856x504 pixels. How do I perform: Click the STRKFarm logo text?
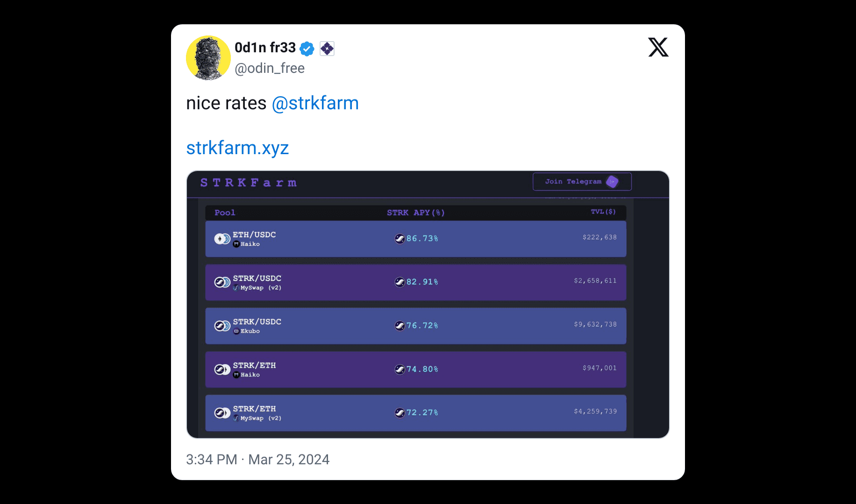pos(249,183)
